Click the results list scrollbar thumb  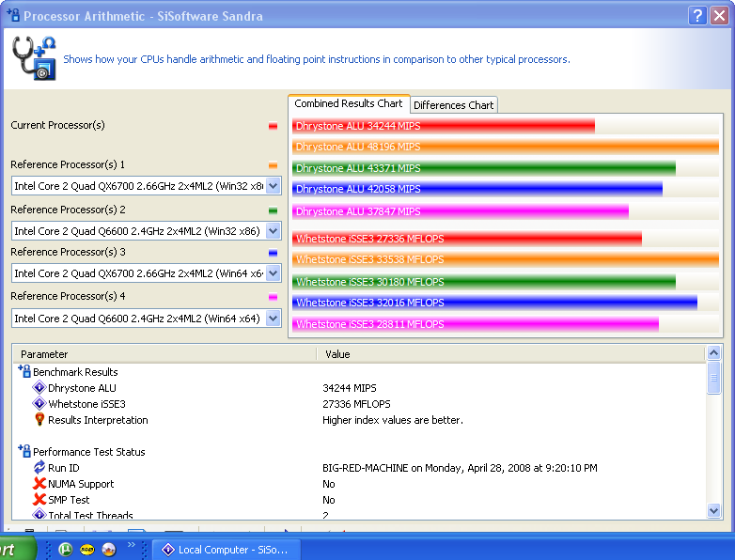point(713,378)
